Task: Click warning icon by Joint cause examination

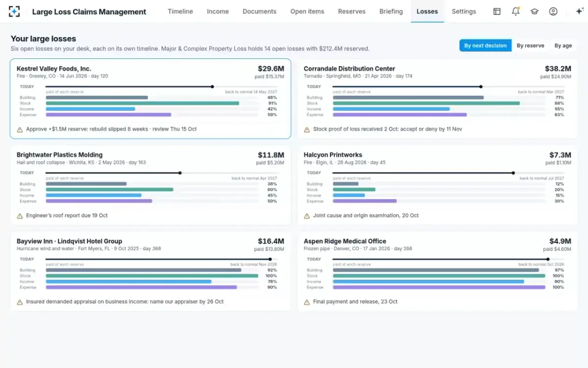Action: point(307,216)
